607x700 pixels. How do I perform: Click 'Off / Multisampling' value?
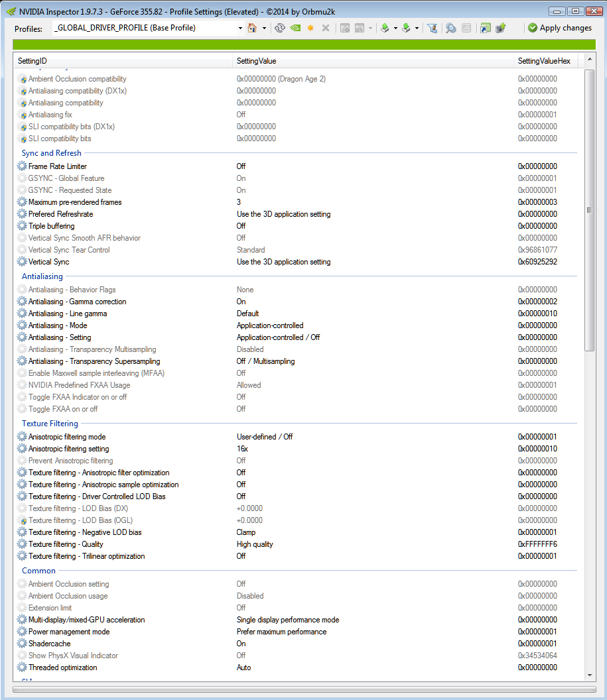(266, 361)
